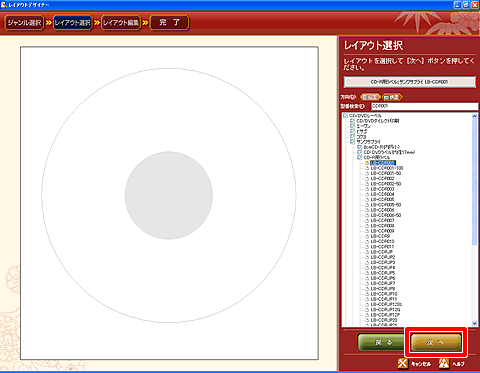The image size is (480, 373).
Task: Click page icon beside LB-CDR006
Action: tap(367, 210)
